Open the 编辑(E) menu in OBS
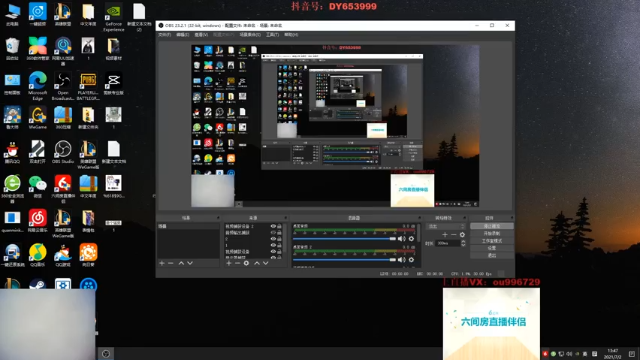This screenshot has height=360, width=640. click(182, 35)
